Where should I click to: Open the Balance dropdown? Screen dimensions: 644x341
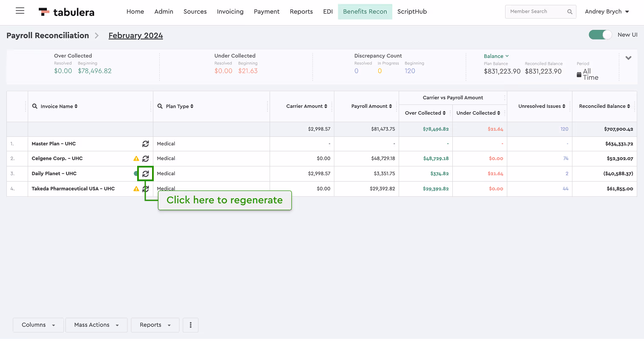click(496, 56)
